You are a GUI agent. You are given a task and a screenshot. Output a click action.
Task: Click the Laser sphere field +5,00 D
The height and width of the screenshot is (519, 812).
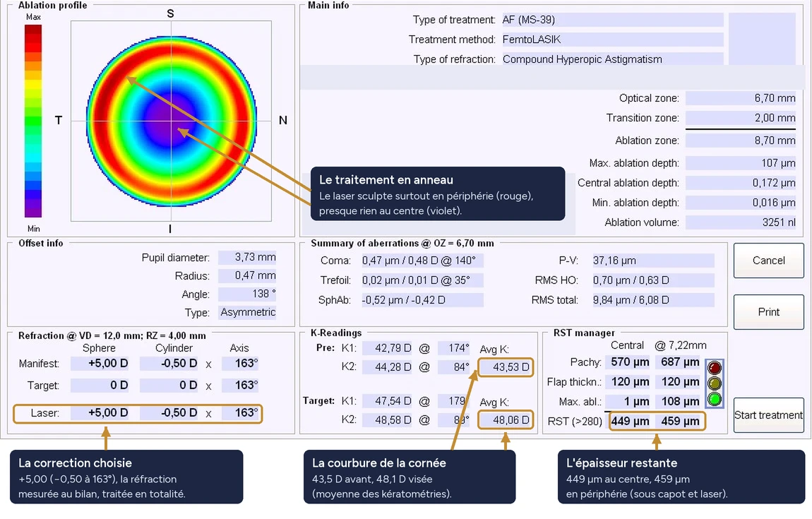[x=100, y=413]
